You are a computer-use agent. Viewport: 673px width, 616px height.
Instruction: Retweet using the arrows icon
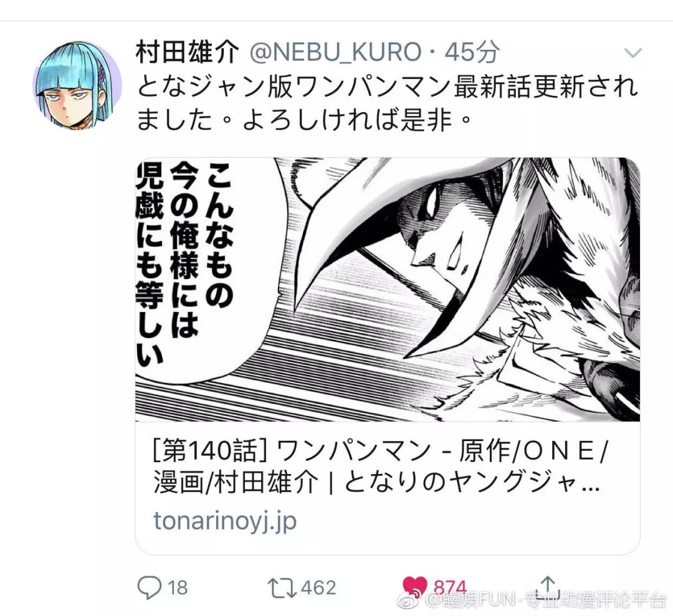pos(282,588)
